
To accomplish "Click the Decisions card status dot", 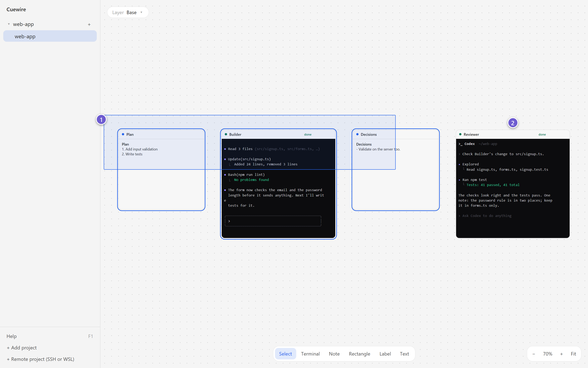I will click(x=357, y=134).
